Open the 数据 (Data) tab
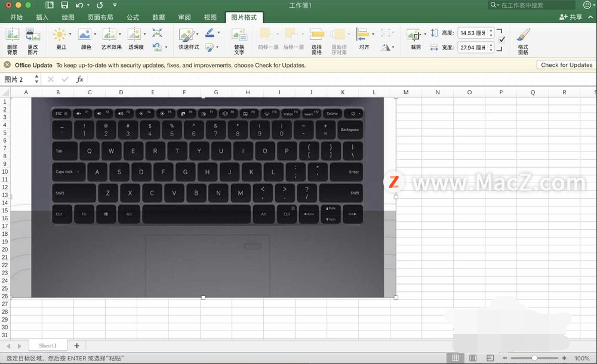Image resolution: width=597 pixels, height=364 pixels. pyautogui.click(x=158, y=17)
